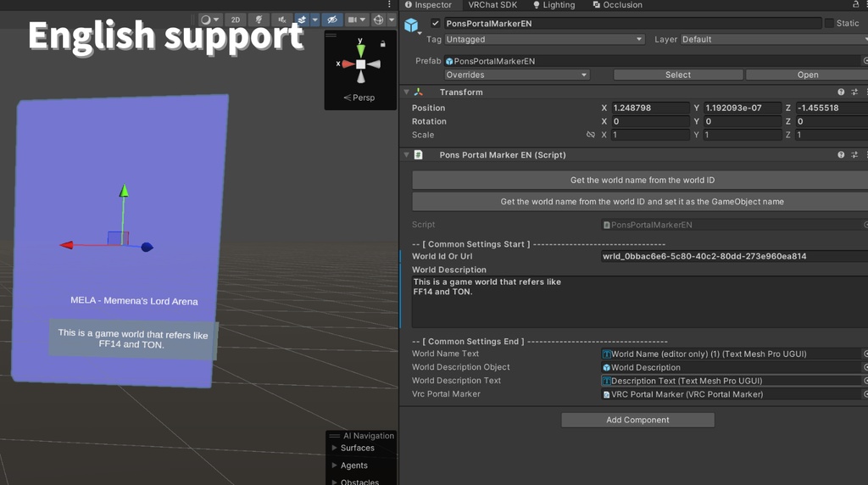Switch to the VRChat SDK tab
Image resolution: width=868 pixels, height=485 pixels.
[492, 5]
